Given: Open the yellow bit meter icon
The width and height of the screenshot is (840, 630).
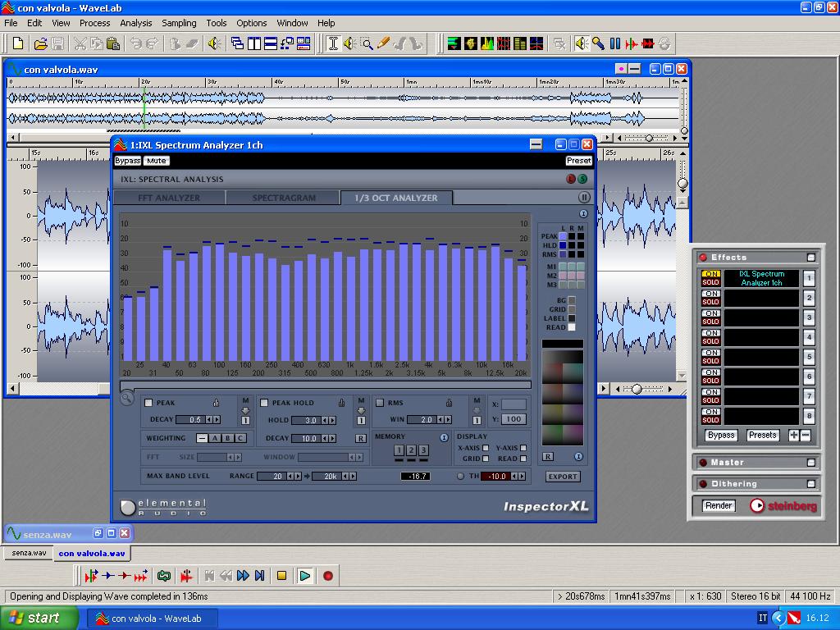Looking at the screenshot, I should tap(520, 43).
